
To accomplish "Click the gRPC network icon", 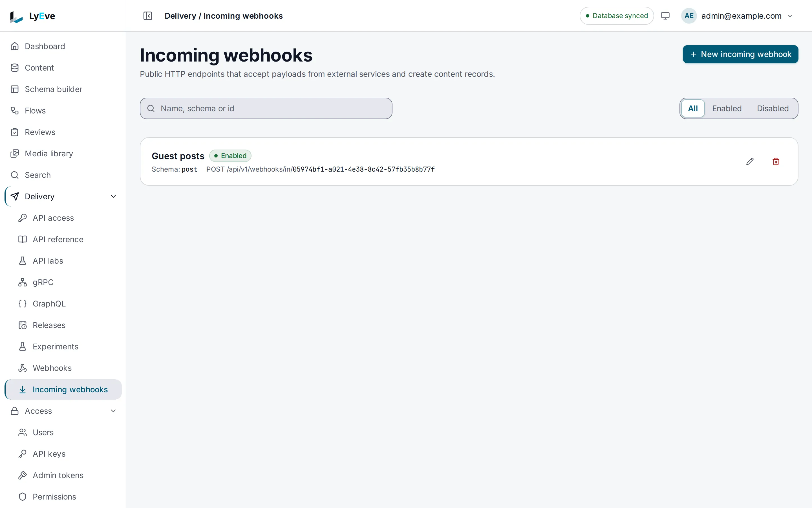I will point(23,282).
